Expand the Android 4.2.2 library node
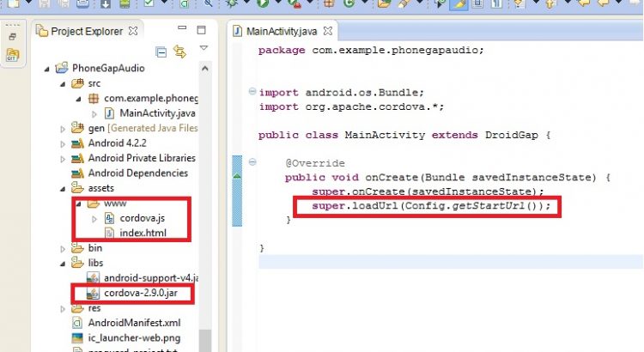This screenshot has height=352, width=644. 64,143
